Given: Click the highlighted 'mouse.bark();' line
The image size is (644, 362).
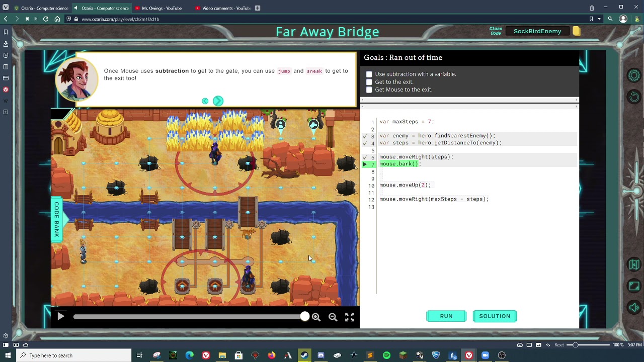Looking at the screenshot, I should tap(400, 164).
